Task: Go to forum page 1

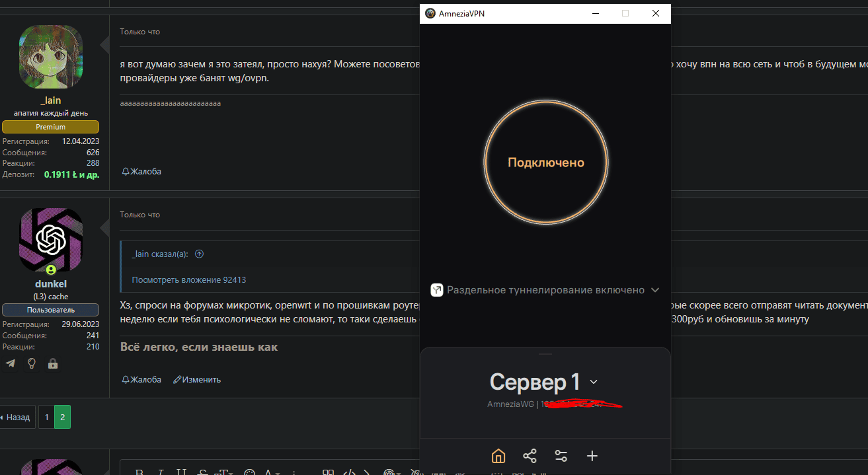Action: coord(46,417)
